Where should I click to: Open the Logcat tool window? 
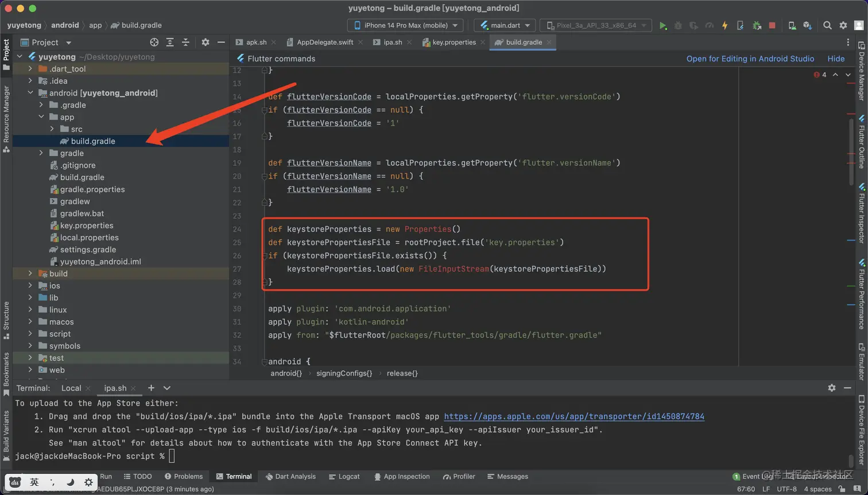344,477
